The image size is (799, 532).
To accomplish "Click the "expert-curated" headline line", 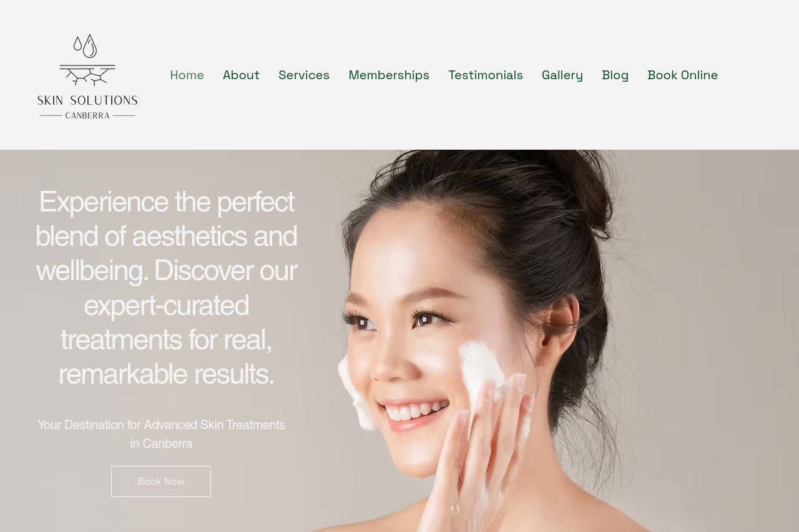I will pos(166,305).
